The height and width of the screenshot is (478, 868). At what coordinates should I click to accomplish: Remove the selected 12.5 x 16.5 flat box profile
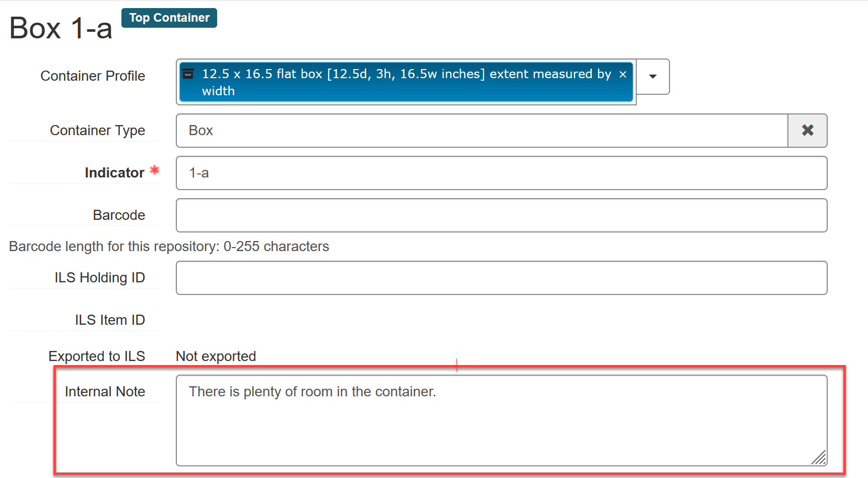click(x=623, y=75)
